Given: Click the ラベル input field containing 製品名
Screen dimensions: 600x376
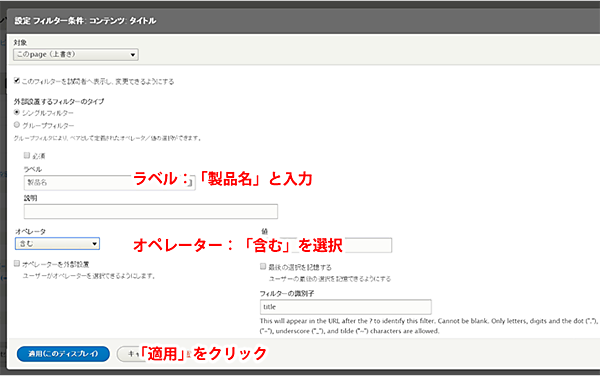Looking at the screenshot, I should (x=109, y=183).
